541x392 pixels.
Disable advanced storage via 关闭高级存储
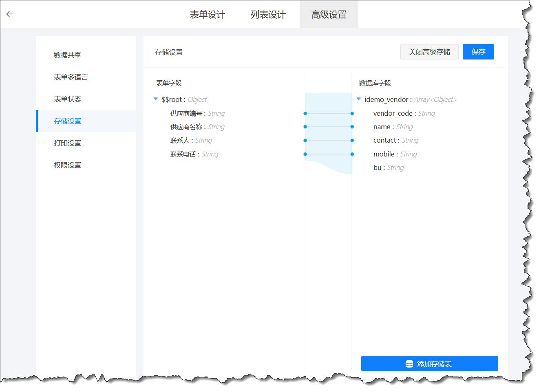click(429, 51)
